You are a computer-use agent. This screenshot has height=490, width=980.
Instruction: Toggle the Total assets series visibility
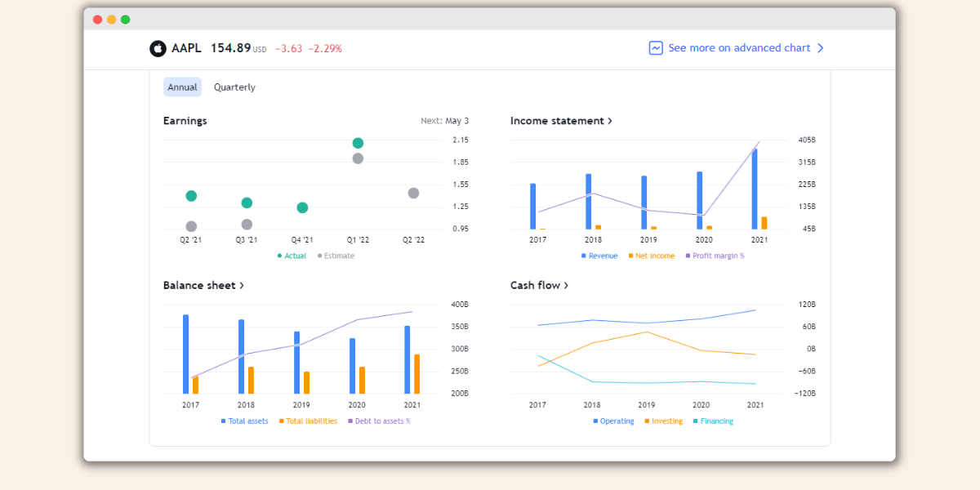(x=222, y=421)
